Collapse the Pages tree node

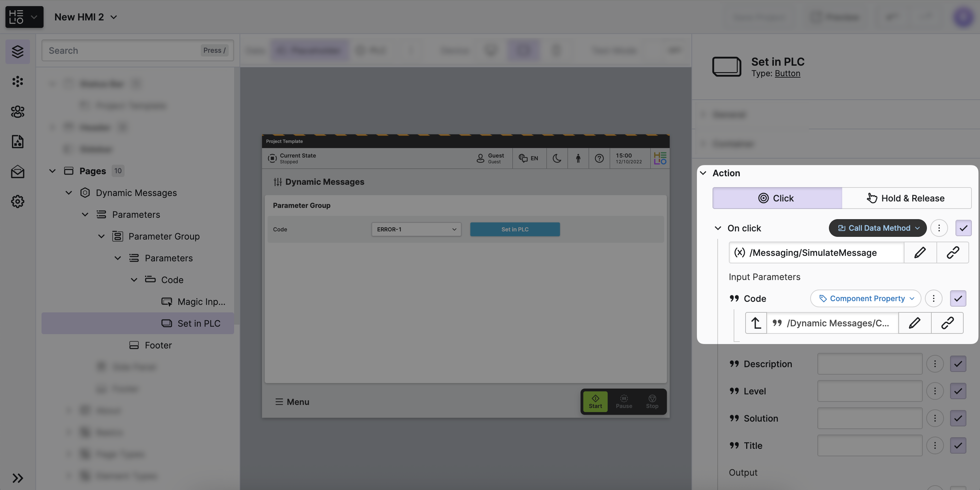point(52,171)
